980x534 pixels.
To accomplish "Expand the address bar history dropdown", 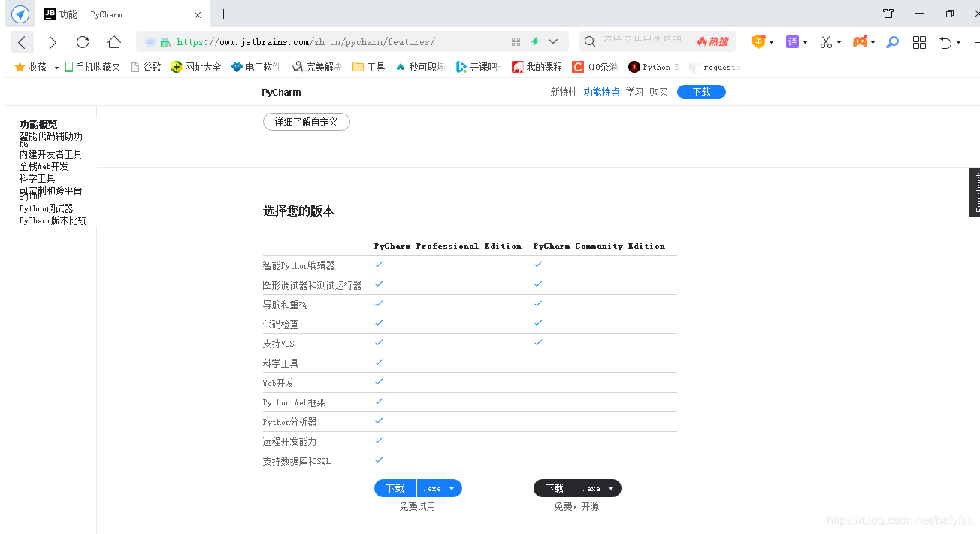I will click(x=553, y=42).
